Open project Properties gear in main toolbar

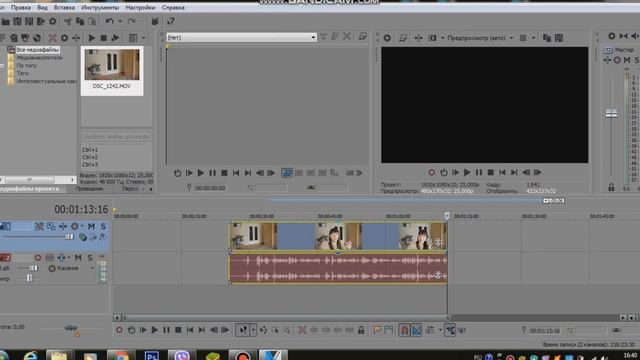(x=53, y=21)
